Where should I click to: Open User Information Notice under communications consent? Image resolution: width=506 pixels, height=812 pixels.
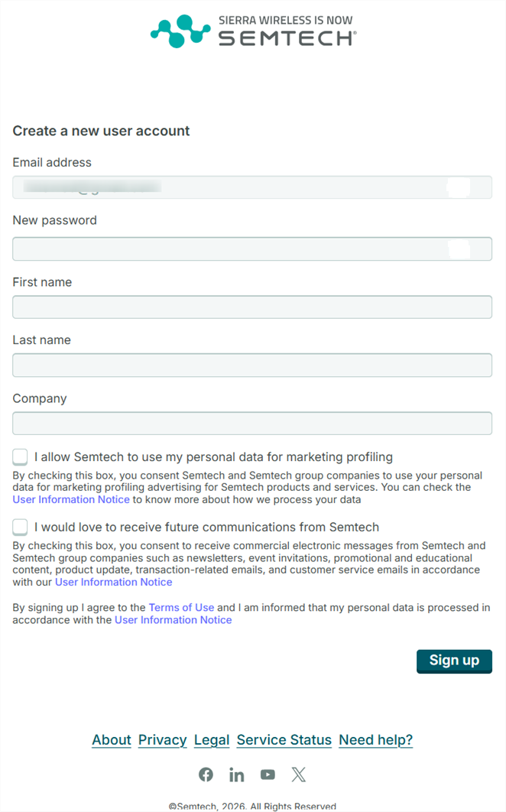click(113, 583)
